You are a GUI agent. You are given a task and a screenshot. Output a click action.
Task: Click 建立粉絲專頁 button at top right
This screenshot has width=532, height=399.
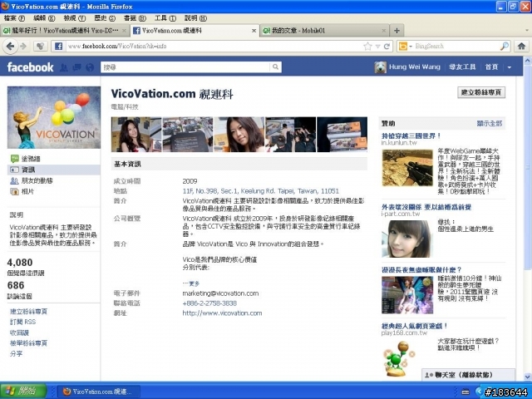click(x=481, y=92)
